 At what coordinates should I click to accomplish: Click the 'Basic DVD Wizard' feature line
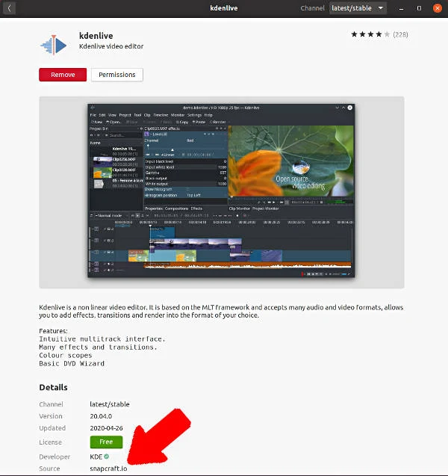72,363
